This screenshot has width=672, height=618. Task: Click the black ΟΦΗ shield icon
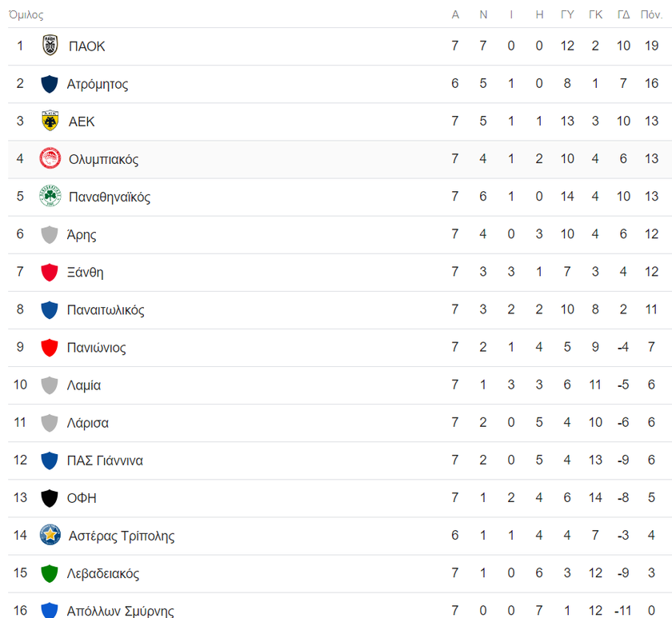[50, 497]
